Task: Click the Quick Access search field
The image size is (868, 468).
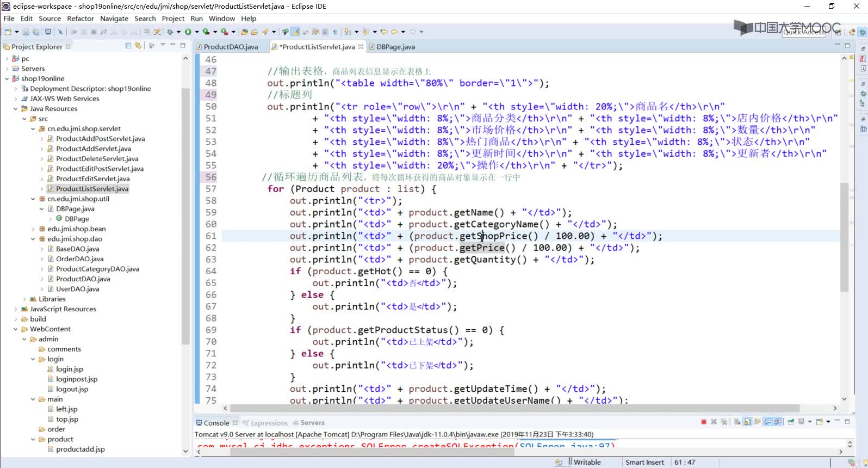Action: [804, 32]
